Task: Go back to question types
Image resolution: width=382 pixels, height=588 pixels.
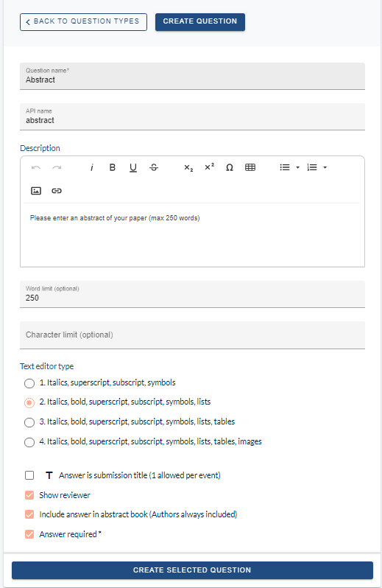Action: (83, 22)
